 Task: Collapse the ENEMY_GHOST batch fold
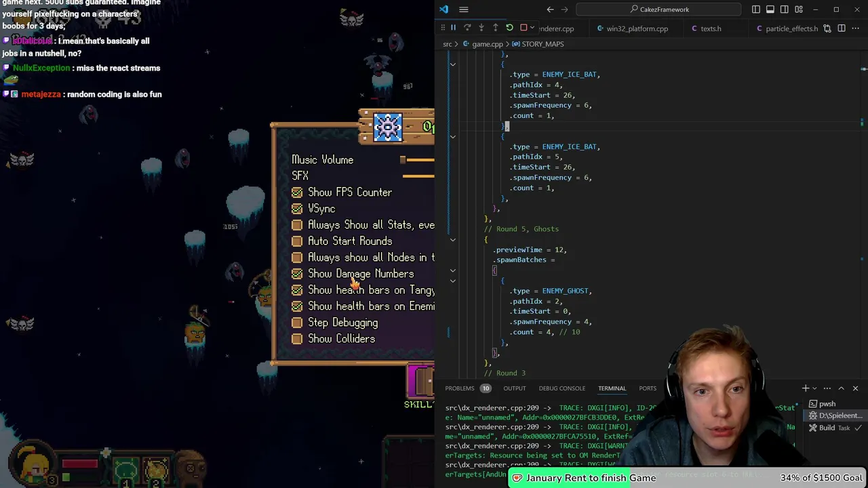453,281
